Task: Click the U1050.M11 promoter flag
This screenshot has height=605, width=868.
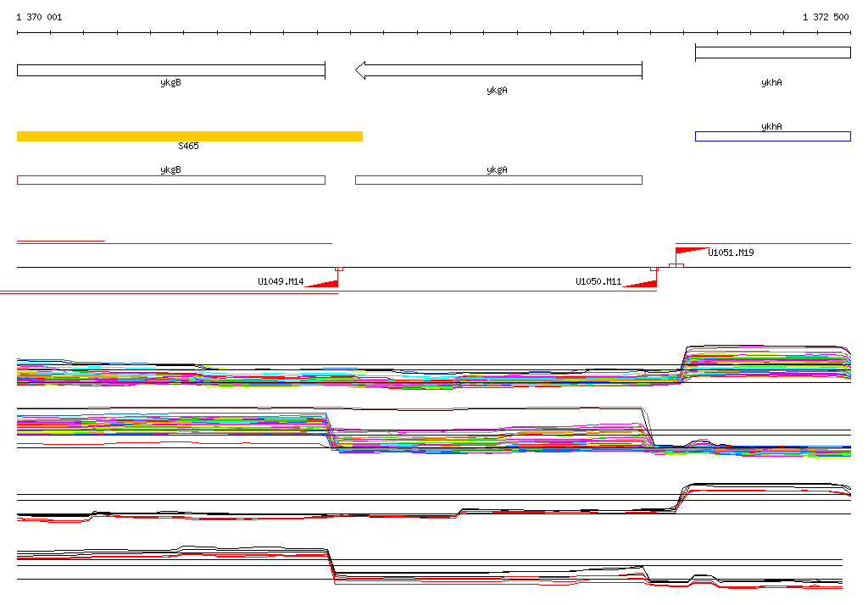Action: 640,283
